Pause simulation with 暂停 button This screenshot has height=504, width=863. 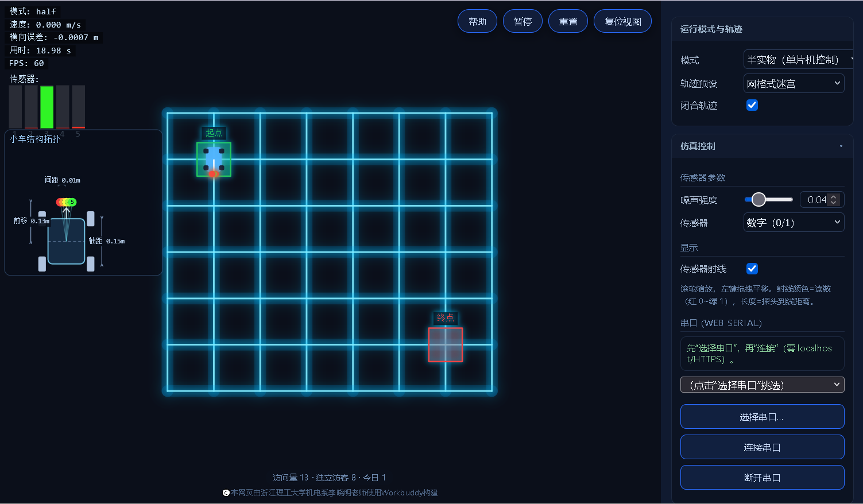pos(523,21)
